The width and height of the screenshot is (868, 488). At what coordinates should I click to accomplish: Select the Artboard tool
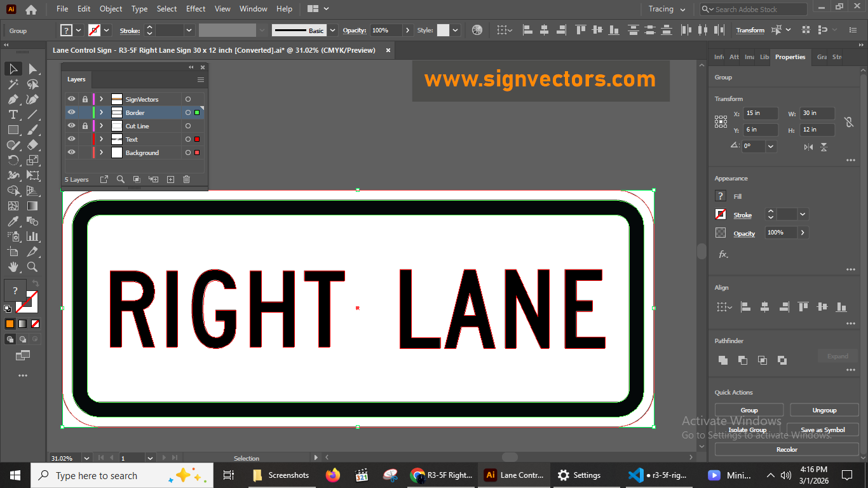[13, 252]
